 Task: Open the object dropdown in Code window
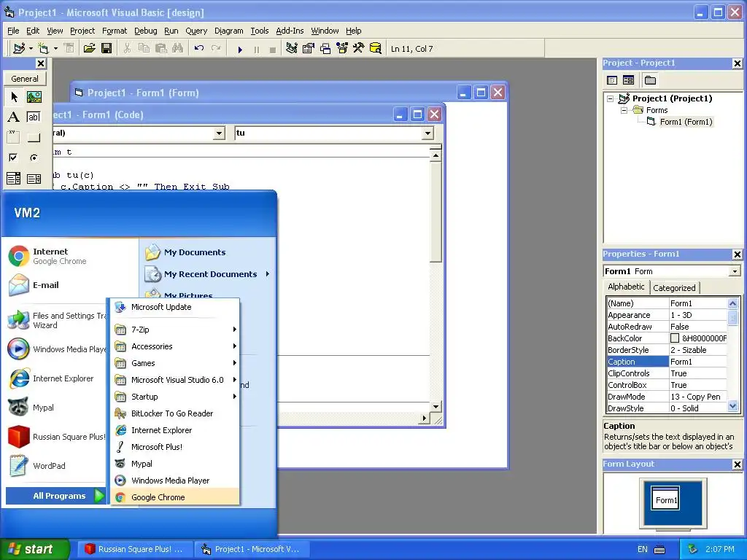219,133
